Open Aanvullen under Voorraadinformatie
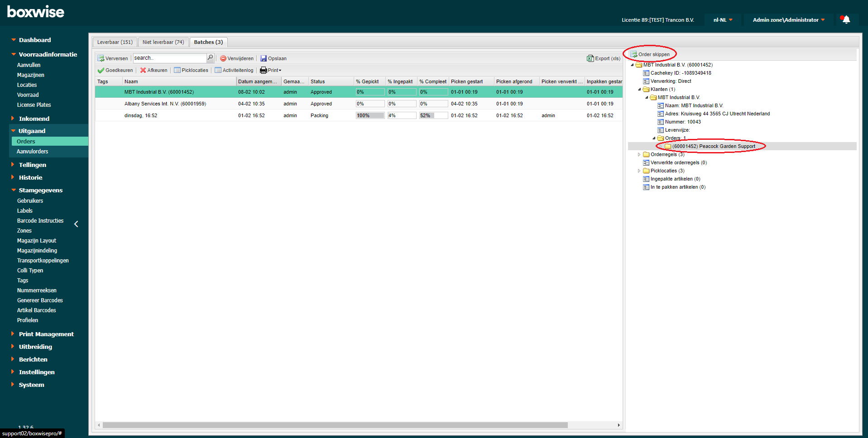 pyautogui.click(x=29, y=65)
